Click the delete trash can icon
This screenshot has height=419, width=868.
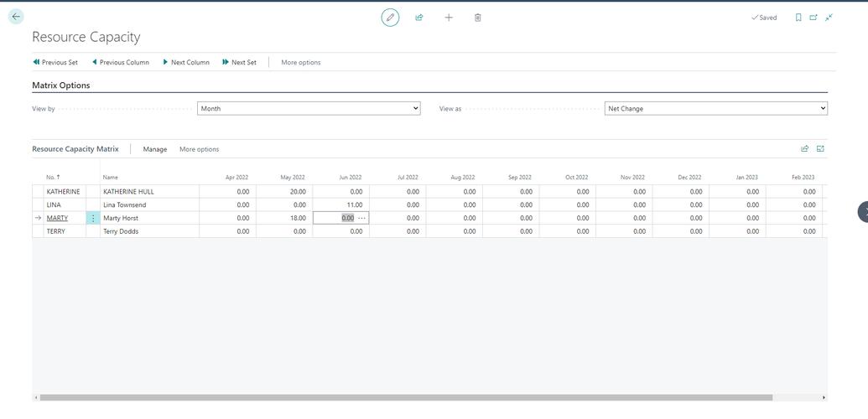[478, 18]
